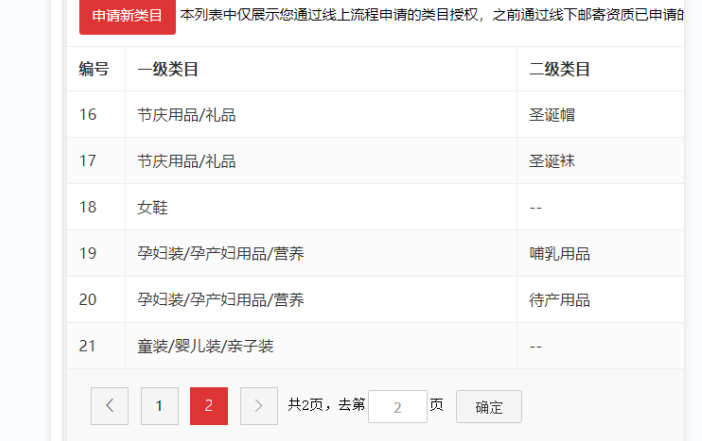
Task: Click the 编号 column header
Action: tap(94, 69)
